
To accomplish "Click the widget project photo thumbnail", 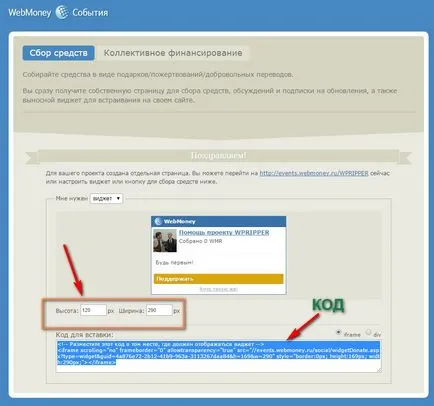I will click(165, 240).
